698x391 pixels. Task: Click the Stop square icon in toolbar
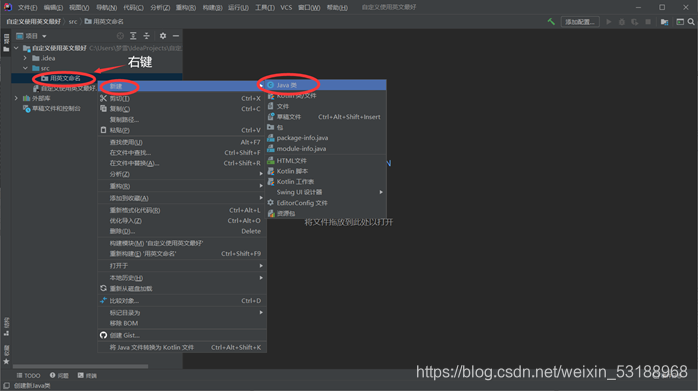click(648, 21)
